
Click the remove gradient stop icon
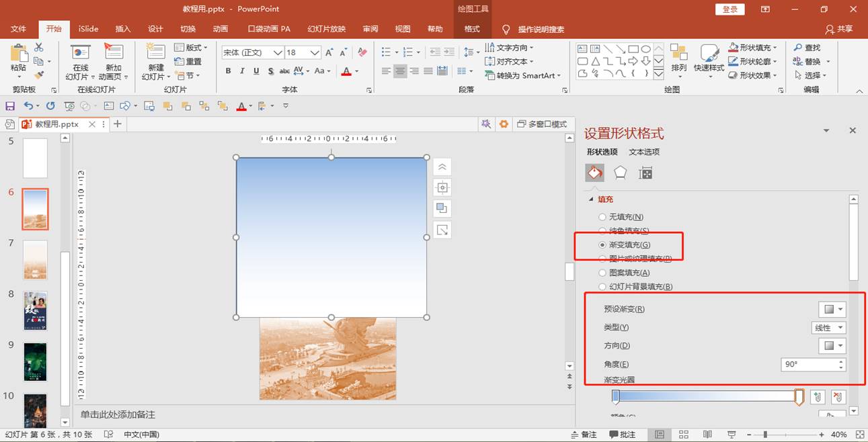837,397
